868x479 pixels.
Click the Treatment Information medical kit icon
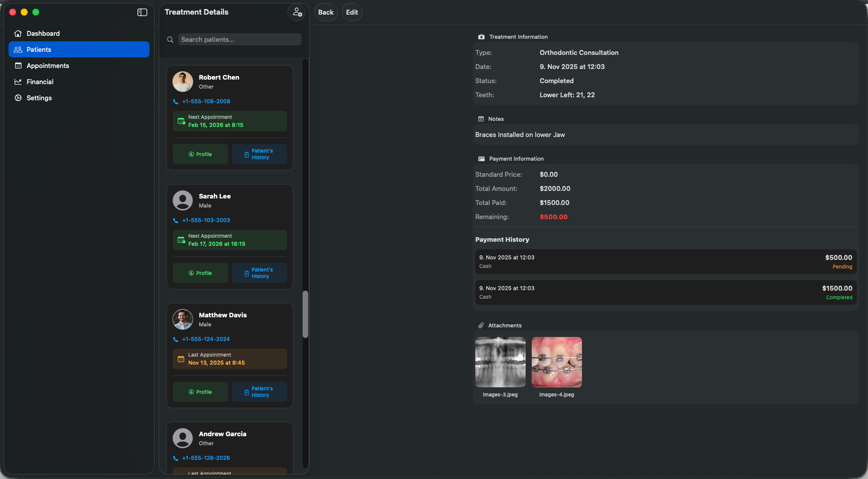click(481, 36)
